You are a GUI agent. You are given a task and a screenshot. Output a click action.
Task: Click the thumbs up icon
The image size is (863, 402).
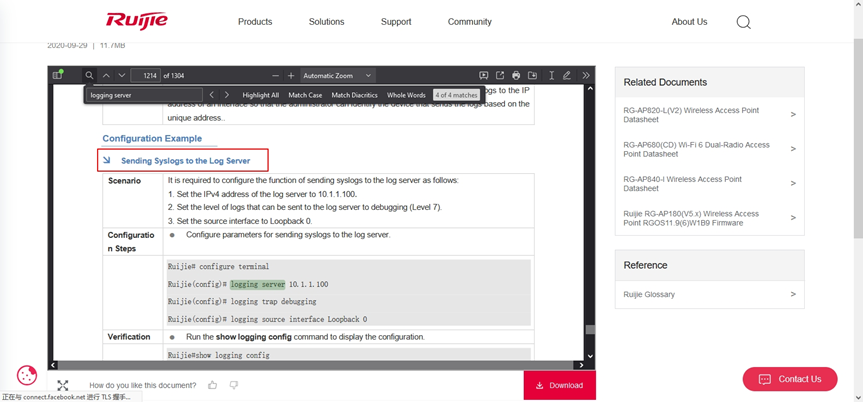coord(213,385)
